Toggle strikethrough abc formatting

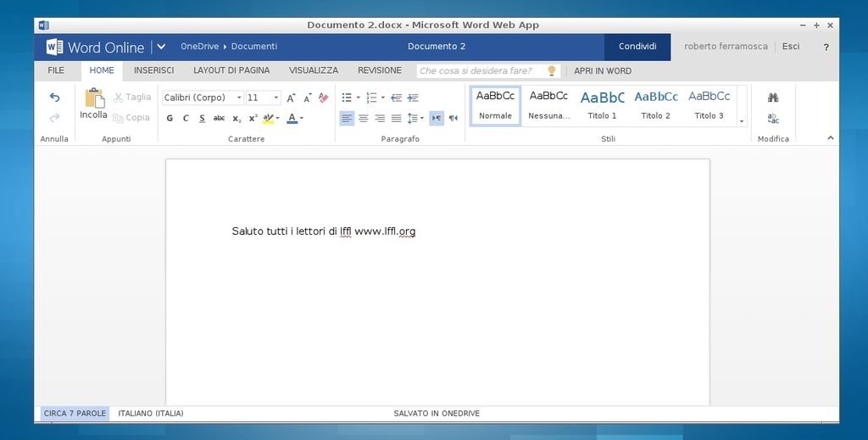[219, 119]
